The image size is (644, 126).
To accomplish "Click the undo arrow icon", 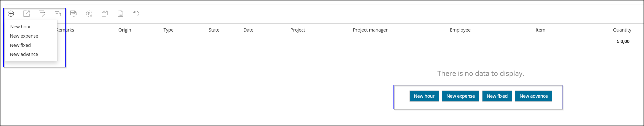I will (136, 13).
